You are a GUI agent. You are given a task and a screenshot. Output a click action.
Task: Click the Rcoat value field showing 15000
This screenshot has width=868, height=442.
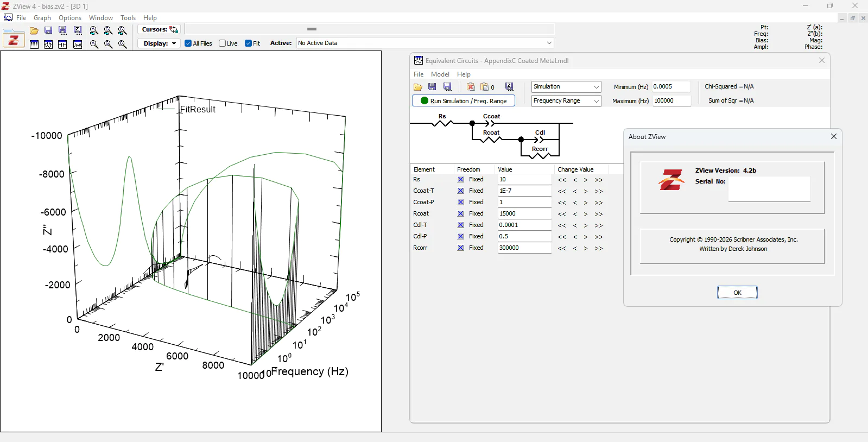524,214
